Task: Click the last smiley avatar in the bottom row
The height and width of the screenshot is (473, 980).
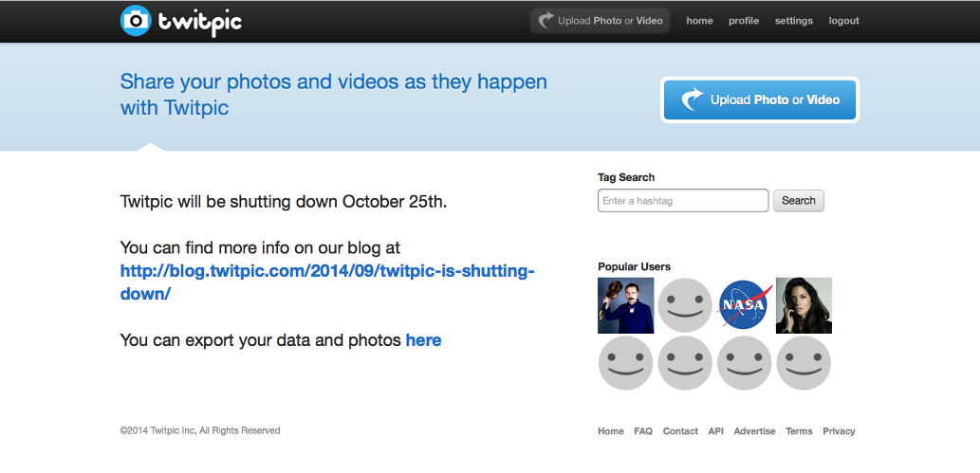Action: click(x=804, y=363)
